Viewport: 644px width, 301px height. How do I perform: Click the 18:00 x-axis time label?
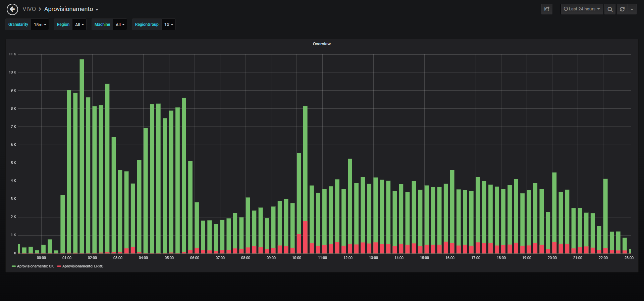[501, 258]
